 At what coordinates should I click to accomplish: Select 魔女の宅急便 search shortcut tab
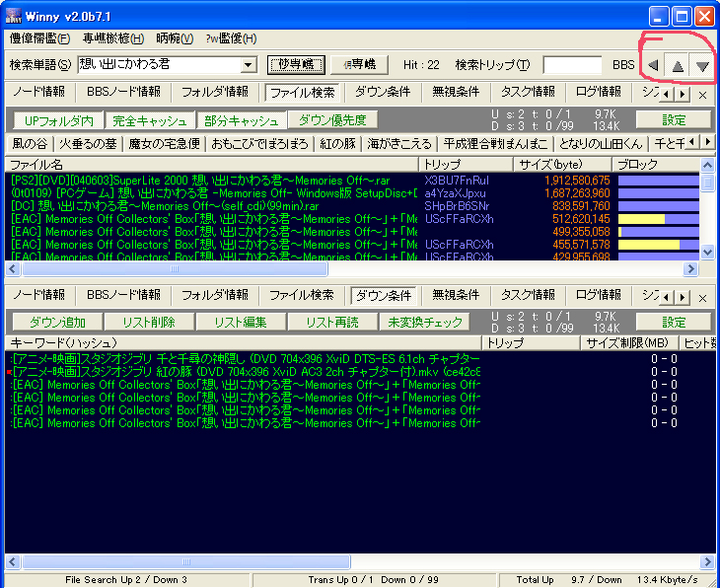tap(164, 144)
